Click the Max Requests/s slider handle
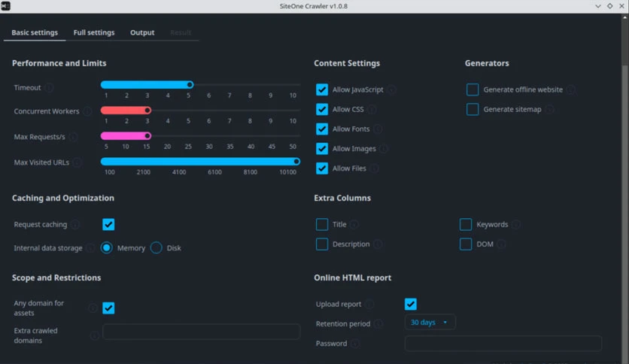This screenshot has width=629, height=364. click(147, 136)
